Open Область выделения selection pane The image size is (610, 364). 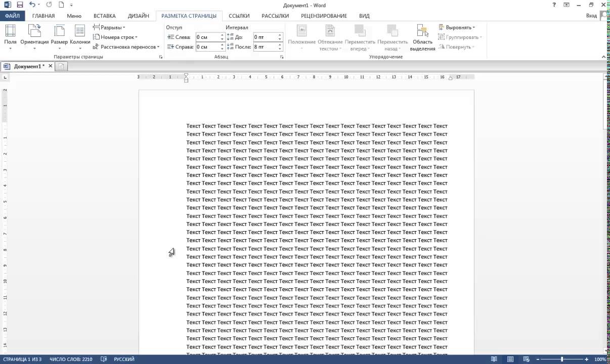pyautogui.click(x=422, y=37)
